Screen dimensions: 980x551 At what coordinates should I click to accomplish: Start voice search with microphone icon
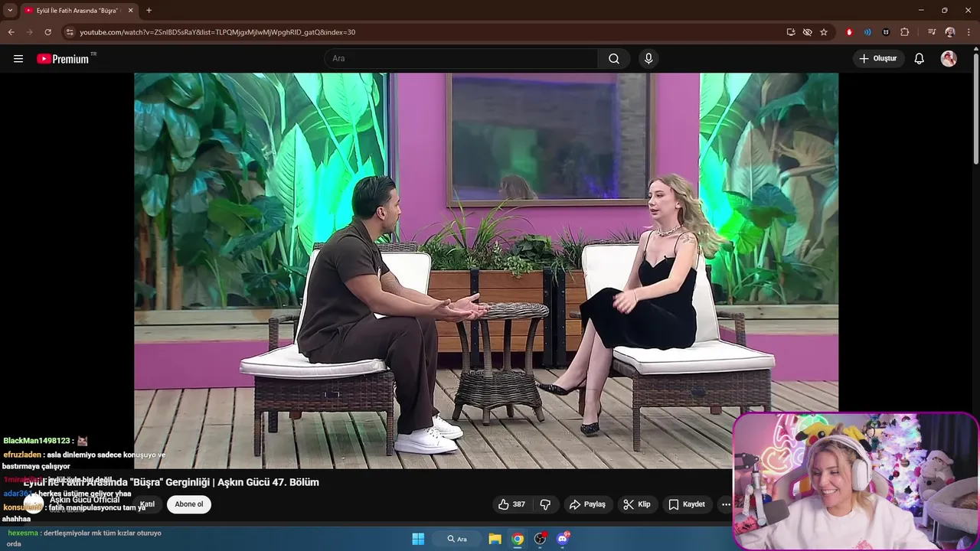[x=648, y=59]
